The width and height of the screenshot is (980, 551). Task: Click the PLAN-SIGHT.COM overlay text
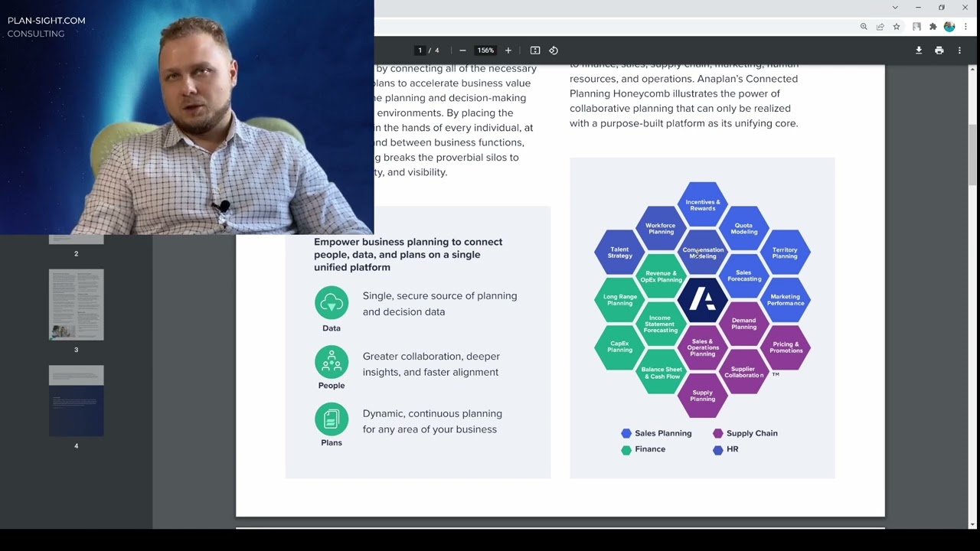[x=46, y=21]
